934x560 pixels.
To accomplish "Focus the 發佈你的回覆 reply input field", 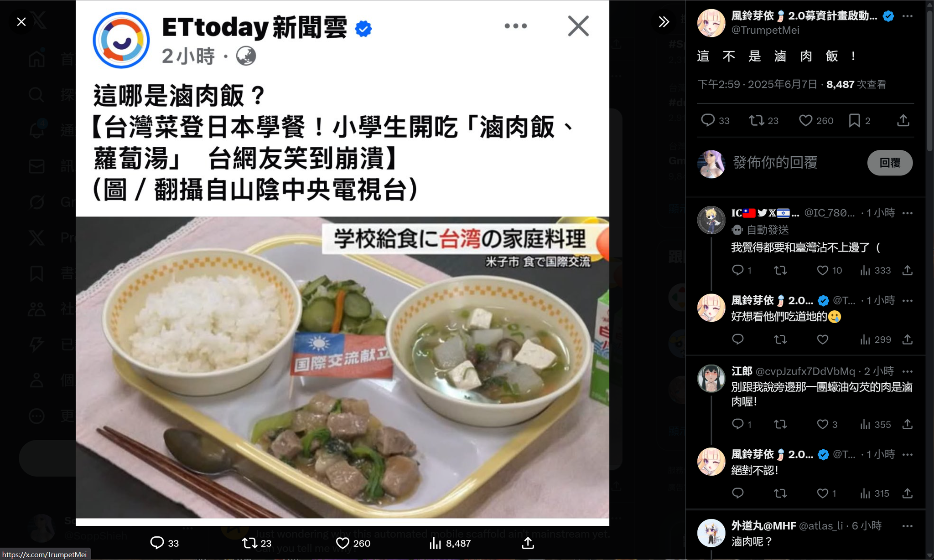I will coord(796,162).
